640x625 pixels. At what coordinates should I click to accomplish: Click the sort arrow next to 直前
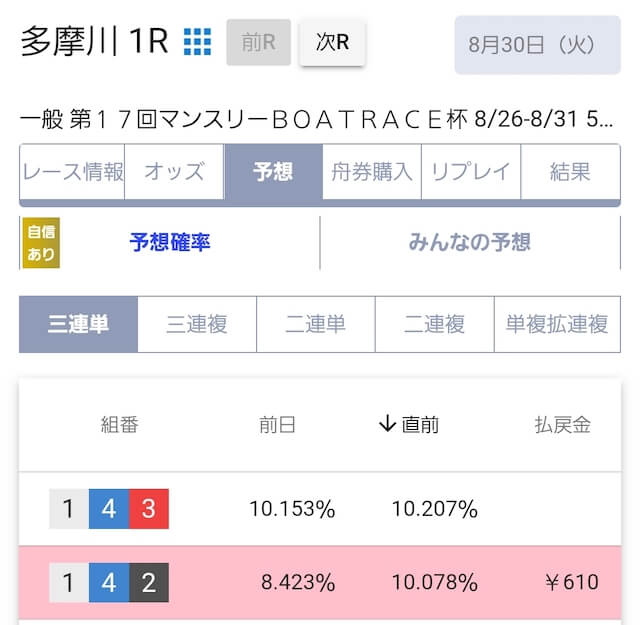pyautogui.click(x=387, y=423)
